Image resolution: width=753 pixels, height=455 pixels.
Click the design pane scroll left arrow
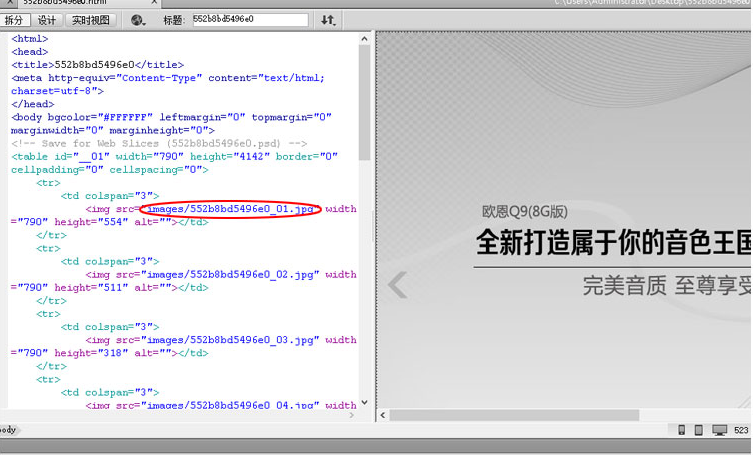383,415
